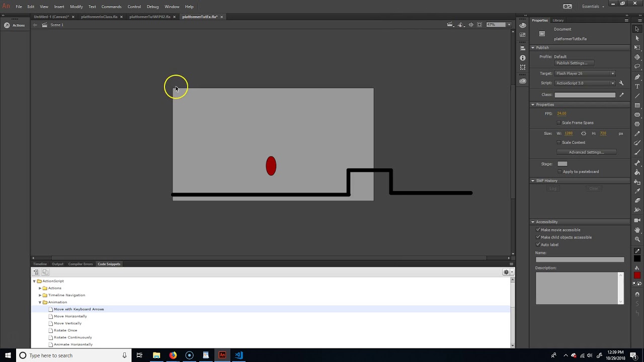Select the Lasso tool
The height and width of the screenshot is (362, 644).
[637, 67]
